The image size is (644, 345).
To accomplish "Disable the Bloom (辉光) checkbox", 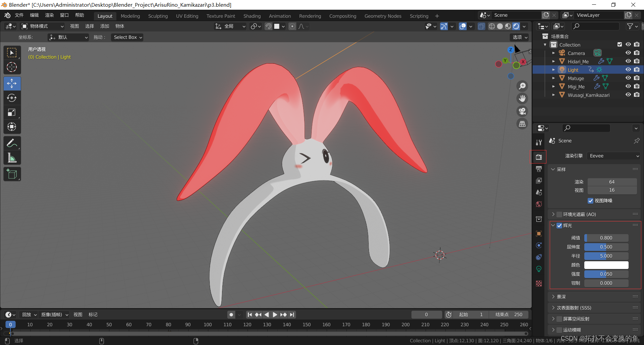I will [559, 225].
